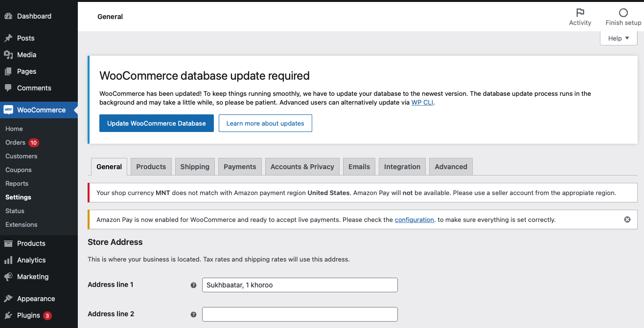Click the Comments speech bubble icon
Viewport: 644px width, 328px height.
click(x=8, y=88)
